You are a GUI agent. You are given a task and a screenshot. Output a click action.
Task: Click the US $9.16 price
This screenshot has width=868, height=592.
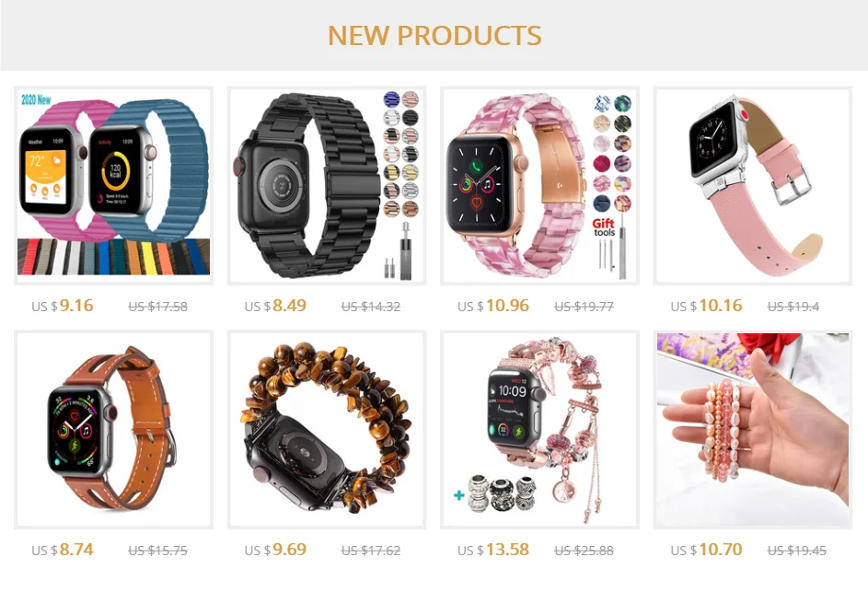tap(63, 306)
